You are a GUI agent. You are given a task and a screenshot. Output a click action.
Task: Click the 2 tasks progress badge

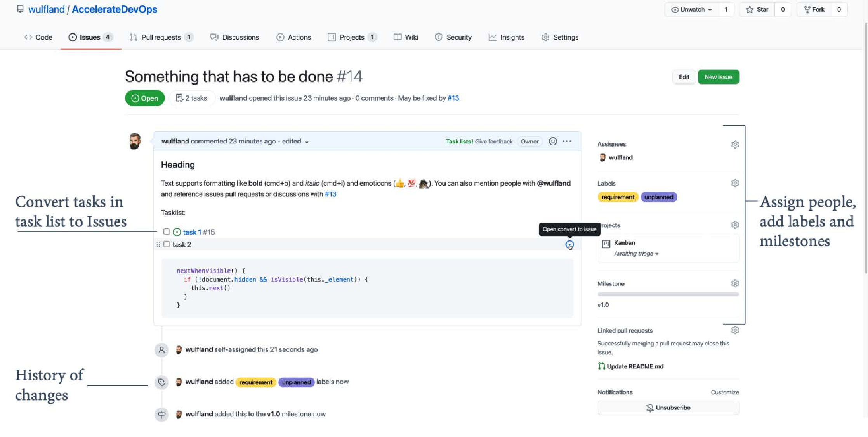tap(191, 98)
